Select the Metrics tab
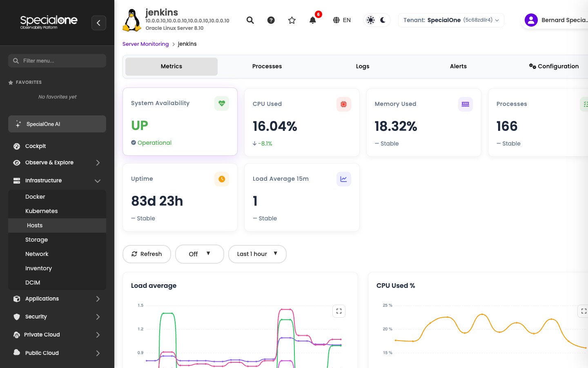Image resolution: width=588 pixels, height=368 pixels. [x=171, y=66]
